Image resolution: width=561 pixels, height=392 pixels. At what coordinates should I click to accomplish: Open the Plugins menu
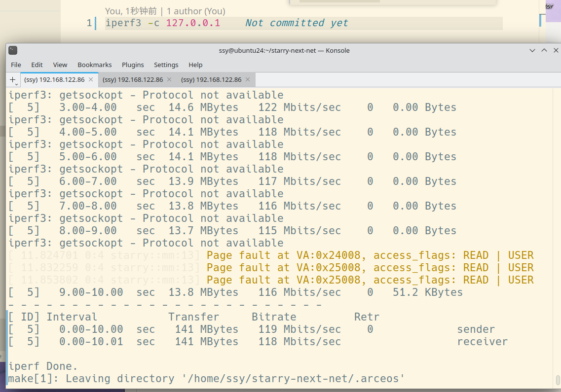click(x=133, y=65)
